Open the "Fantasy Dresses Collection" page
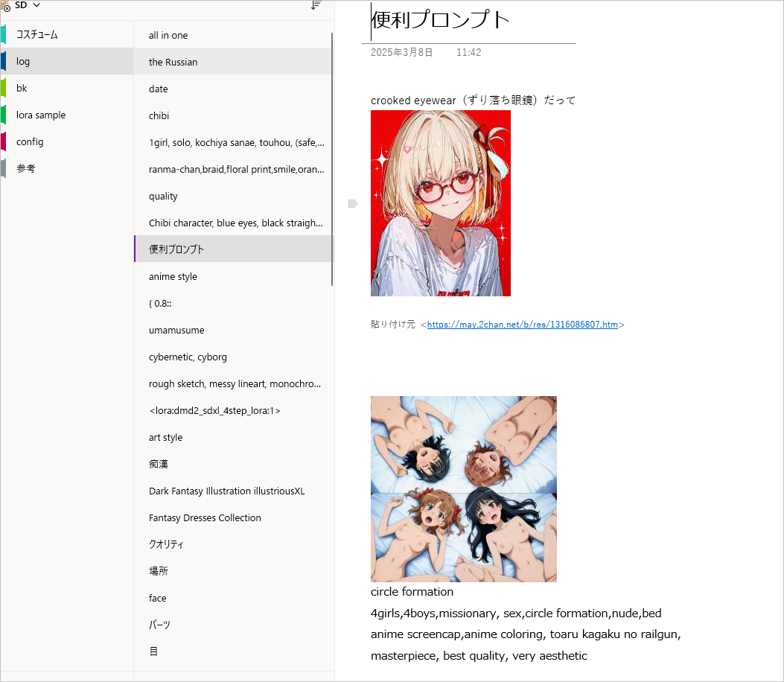This screenshot has height=682, width=784. [205, 517]
